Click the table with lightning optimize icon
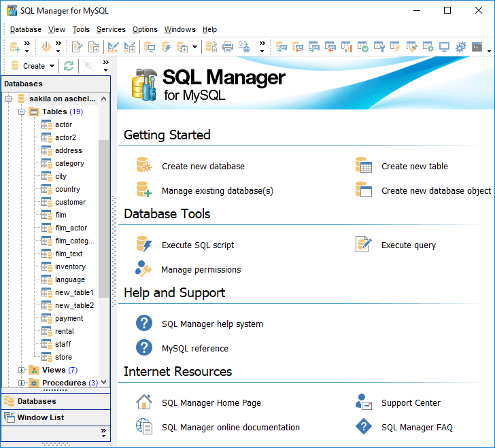495x448 pixels. [x=396, y=47]
